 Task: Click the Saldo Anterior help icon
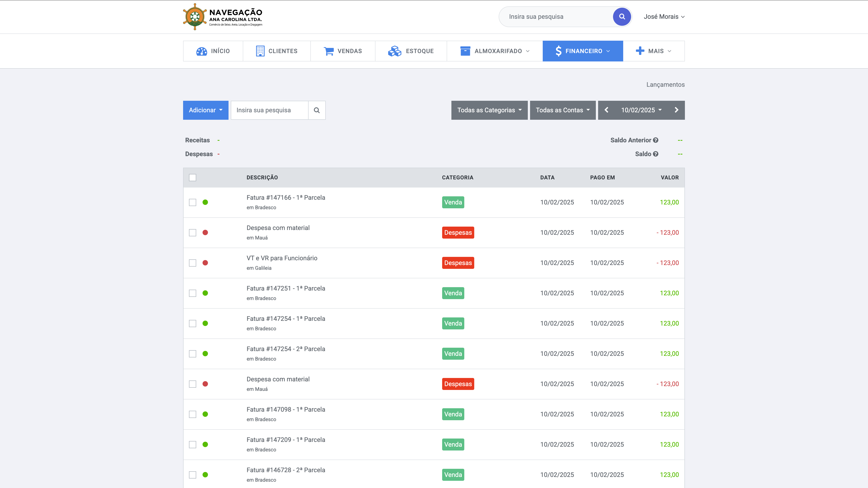[656, 140]
